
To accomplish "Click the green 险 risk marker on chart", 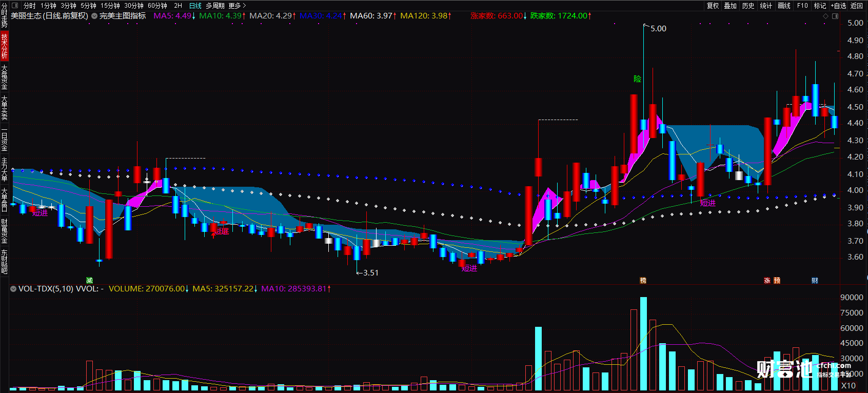I will [x=637, y=79].
